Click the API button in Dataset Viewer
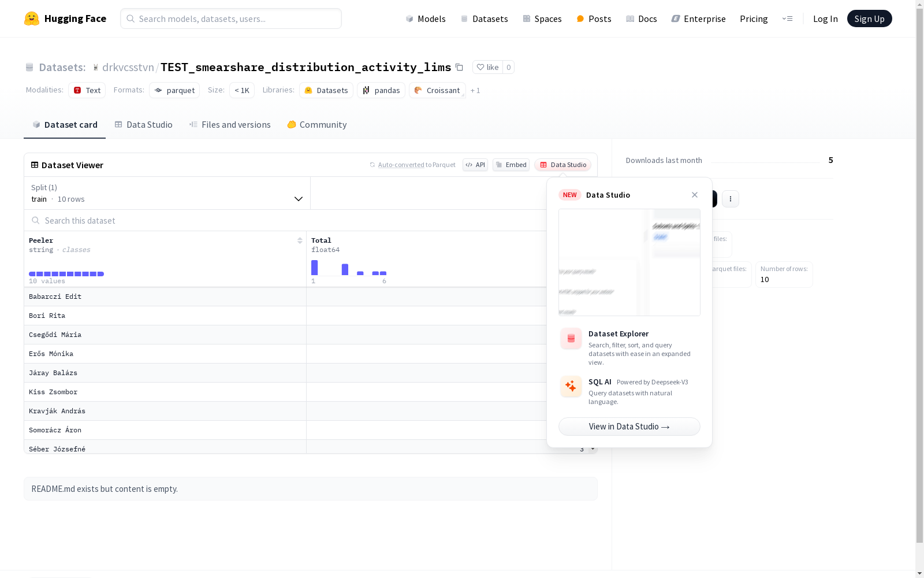 tap(475, 165)
